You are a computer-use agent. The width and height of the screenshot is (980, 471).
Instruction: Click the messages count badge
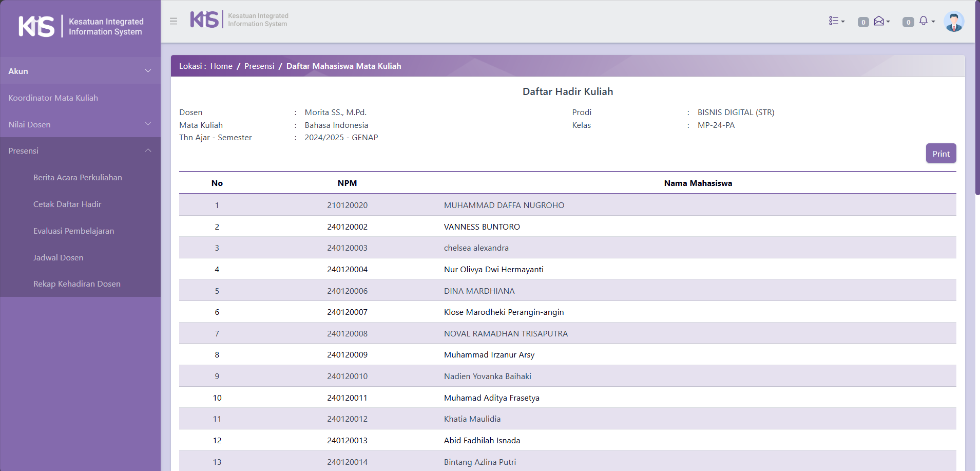(863, 22)
